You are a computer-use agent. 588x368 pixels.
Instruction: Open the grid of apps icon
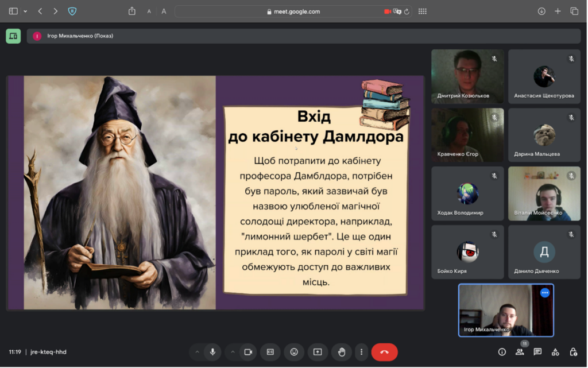coord(422,11)
